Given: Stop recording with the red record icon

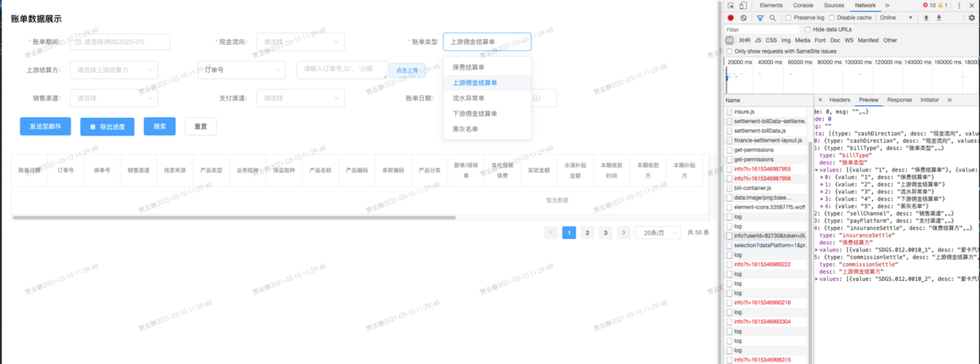Looking at the screenshot, I should 731,18.
